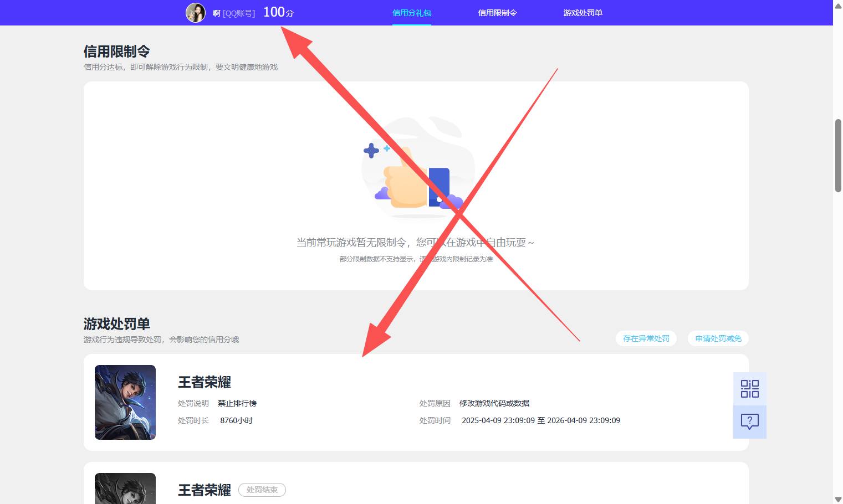Select the 信用分礼包 tab
The height and width of the screenshot is (504, 843).
(412, 12)
